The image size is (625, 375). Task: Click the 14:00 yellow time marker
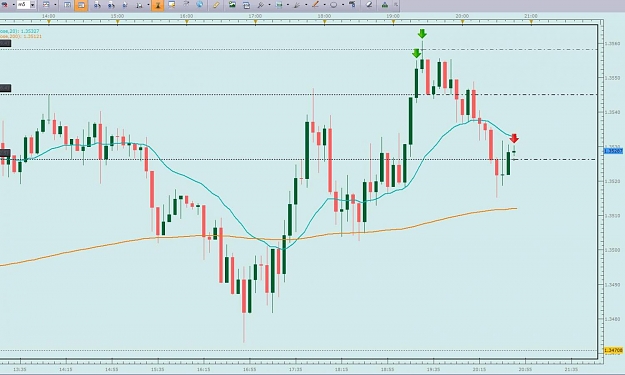(49, 23)
